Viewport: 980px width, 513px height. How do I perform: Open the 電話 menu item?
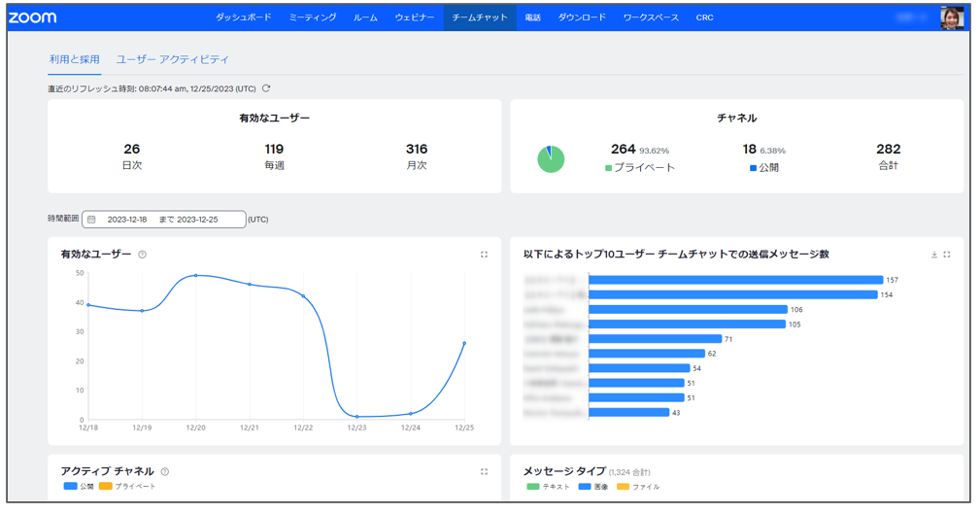coord(532,17)
